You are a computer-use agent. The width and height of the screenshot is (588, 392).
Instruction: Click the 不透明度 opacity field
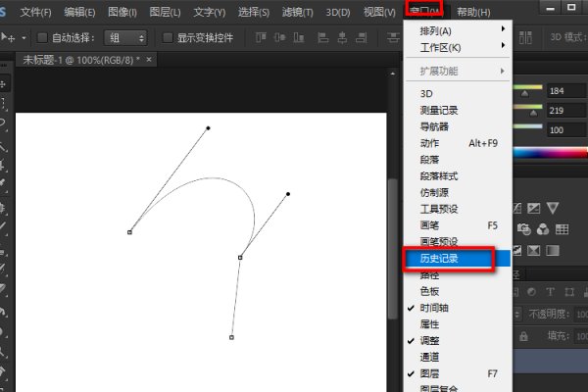click(581, 315)
